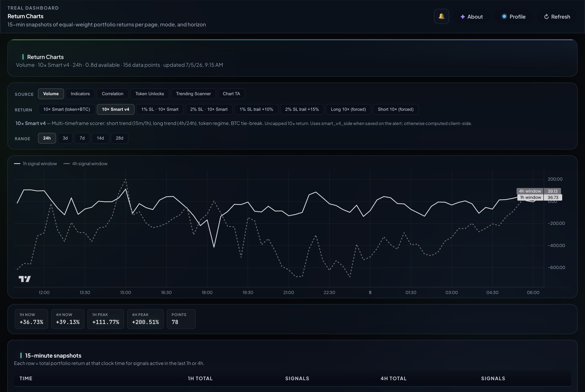Open the About page
585x392 pixels.
point(471,17)
